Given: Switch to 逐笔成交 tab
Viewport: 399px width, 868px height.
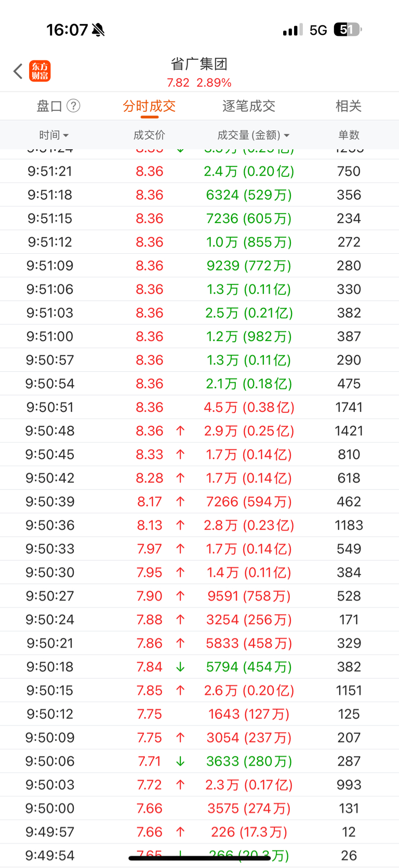Looking at the screenshot, I should click(249, 106).
